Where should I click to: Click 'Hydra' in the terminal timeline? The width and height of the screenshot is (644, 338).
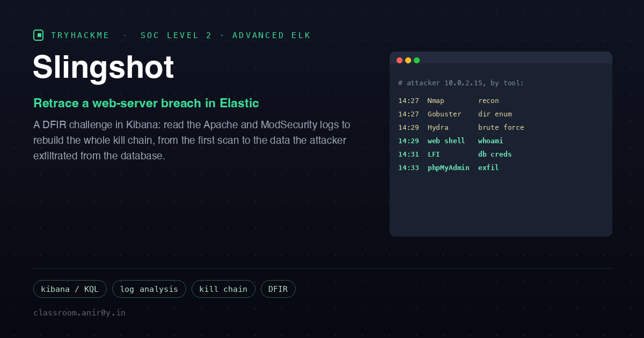(x=438, y=128)
